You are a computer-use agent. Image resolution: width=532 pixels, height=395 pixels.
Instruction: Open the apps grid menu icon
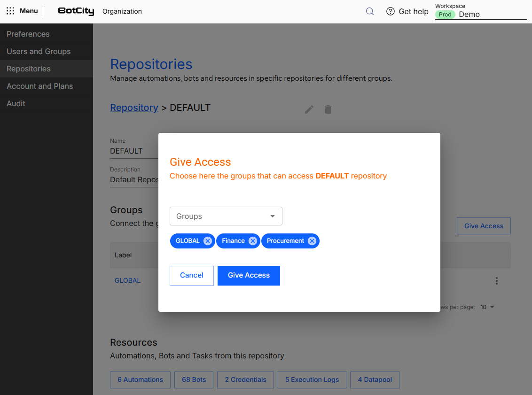click(10, 11)
